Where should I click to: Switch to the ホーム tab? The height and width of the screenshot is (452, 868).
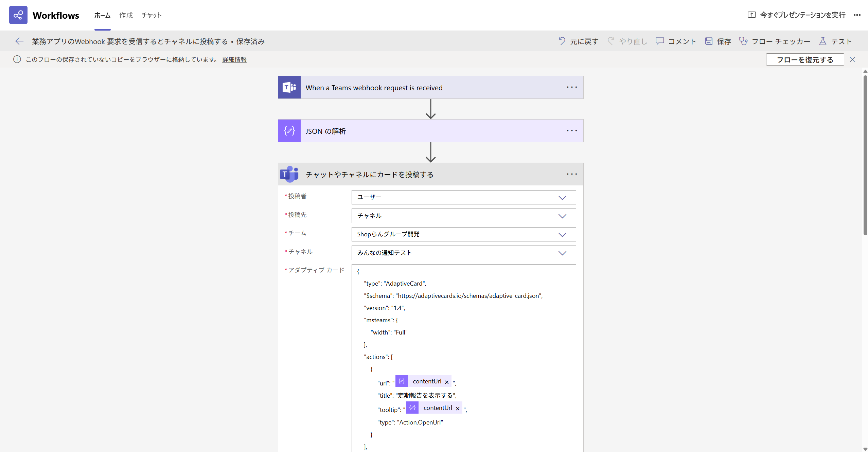click(x=102, y=15)
